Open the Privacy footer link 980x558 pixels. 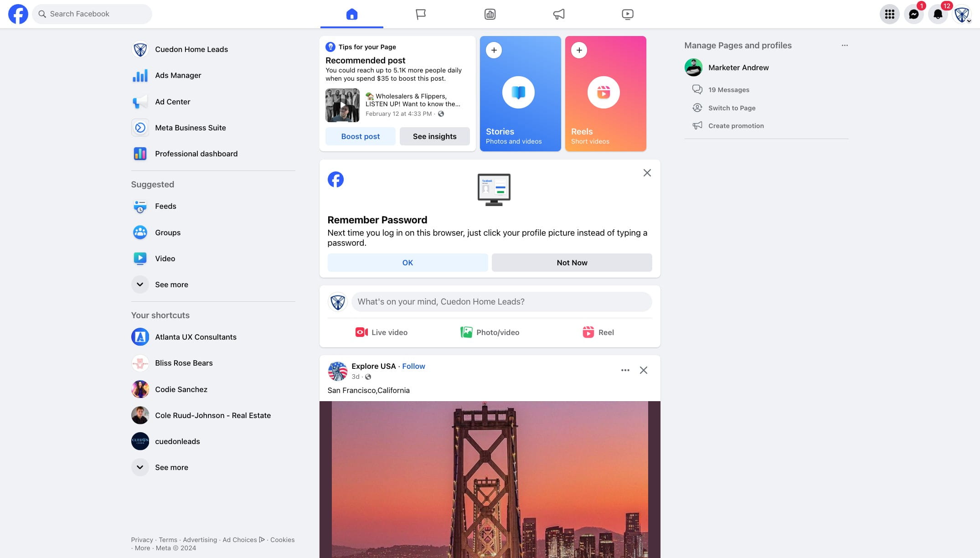click(x=142, y=540)
